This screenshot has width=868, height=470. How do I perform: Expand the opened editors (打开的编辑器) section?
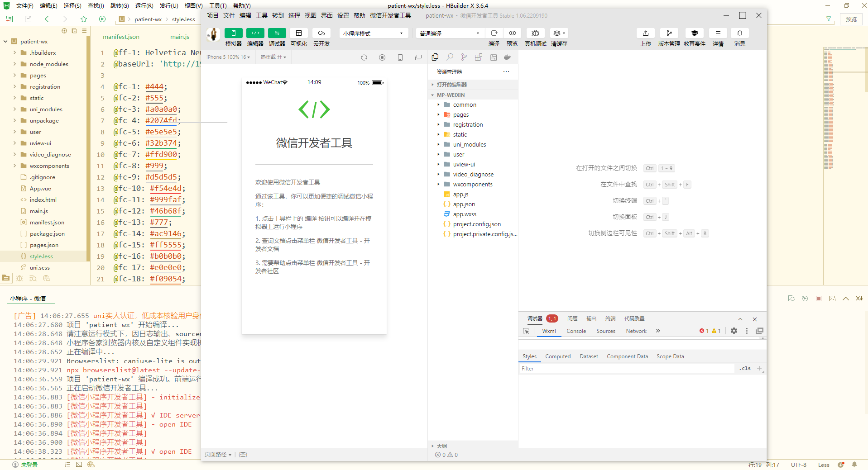pyautogui.click(x=473, y=85)
